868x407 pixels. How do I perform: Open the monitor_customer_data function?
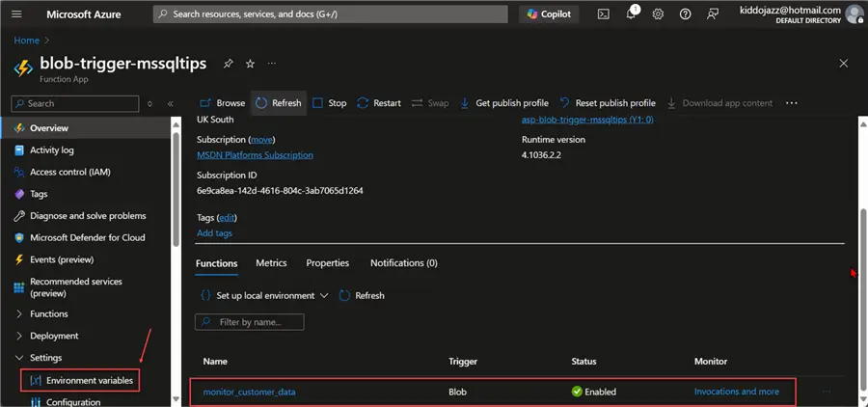coord(249,392)
